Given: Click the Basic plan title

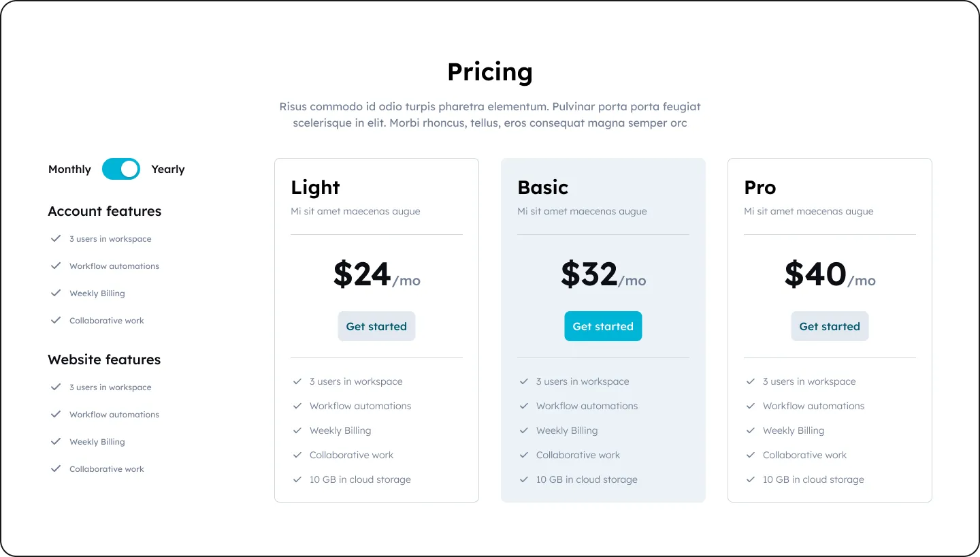Looking at the screenshot, I should point(542,187).
